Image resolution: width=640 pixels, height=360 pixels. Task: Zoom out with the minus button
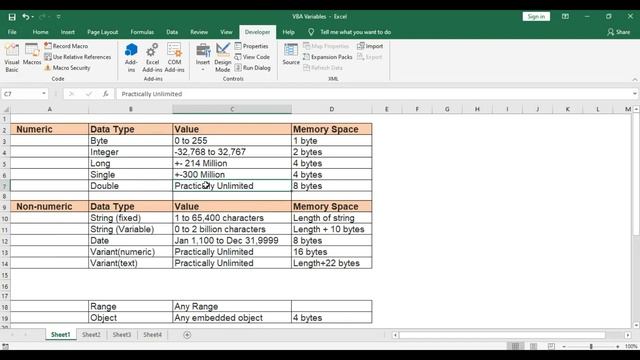564,346
